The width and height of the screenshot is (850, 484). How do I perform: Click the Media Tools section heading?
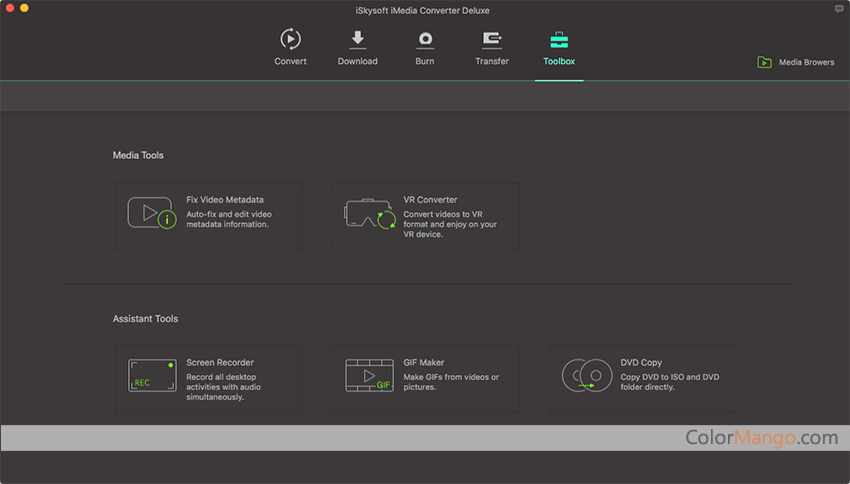pos(138,155)
